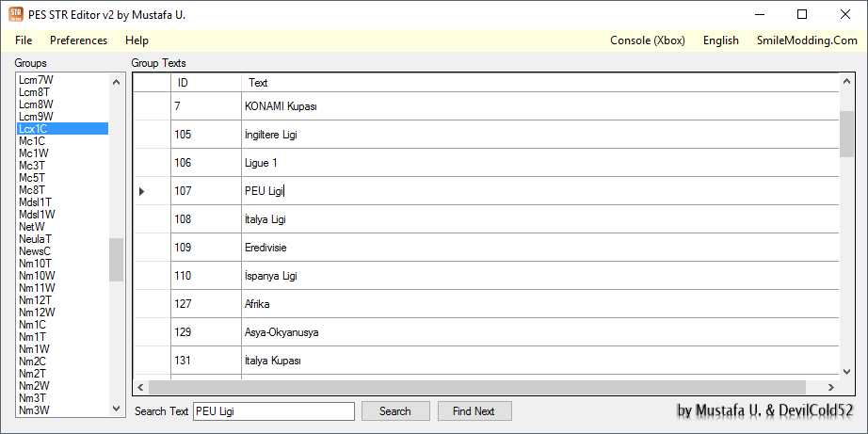This screenshot has height=434, width=868.
Task: Open the Console (Xbox) platform selector
Action: pyautogui.click(x=648, y=40)
